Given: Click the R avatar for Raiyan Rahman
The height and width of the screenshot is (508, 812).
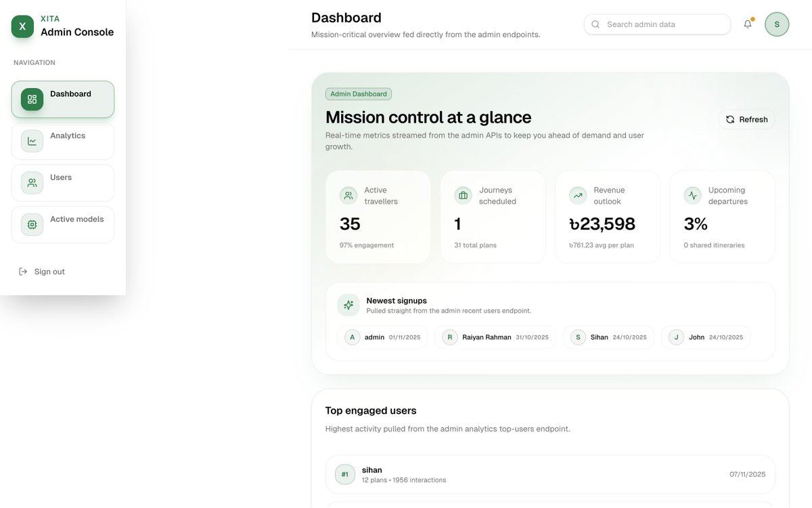Looking at the screenshot, I should (450, 337).
